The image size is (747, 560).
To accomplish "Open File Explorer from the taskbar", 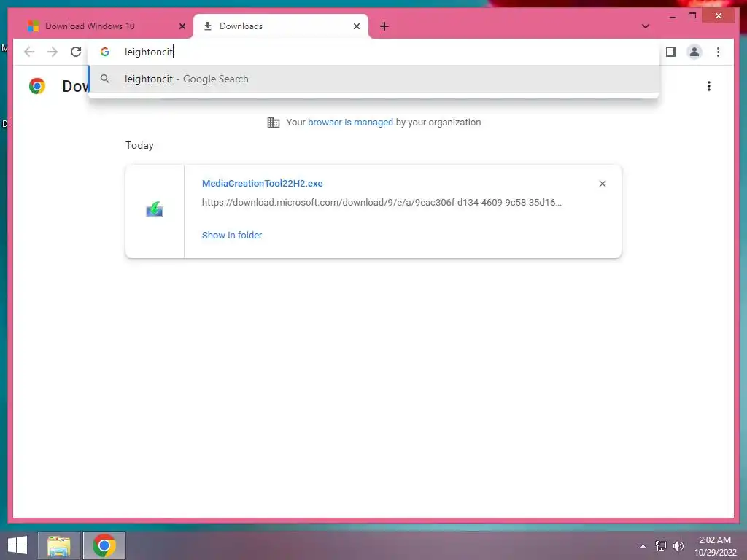I will [x=58, y=545].
